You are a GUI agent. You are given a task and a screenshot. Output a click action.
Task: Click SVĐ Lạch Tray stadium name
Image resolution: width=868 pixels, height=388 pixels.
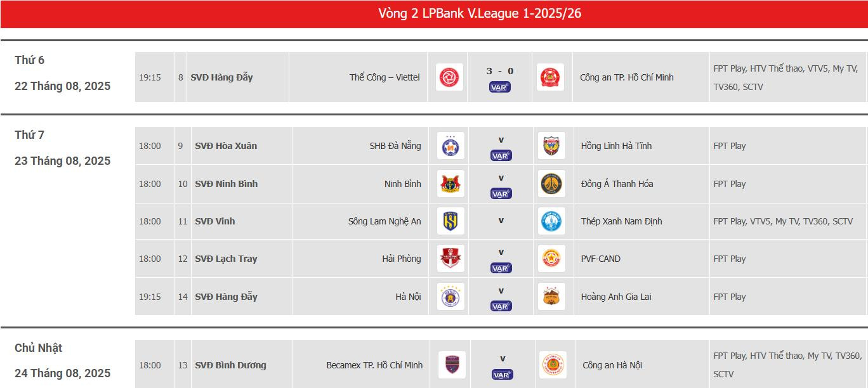click(x=226, y=259)
